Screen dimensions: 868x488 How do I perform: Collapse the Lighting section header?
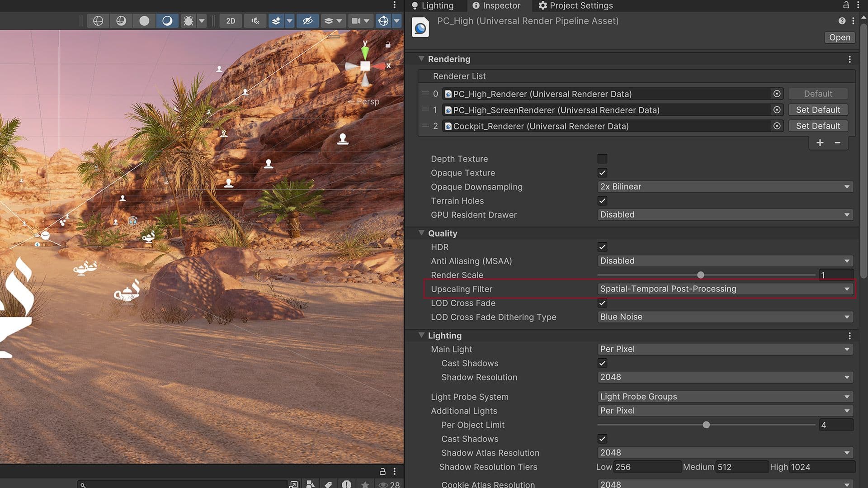[x=422, y=336]
